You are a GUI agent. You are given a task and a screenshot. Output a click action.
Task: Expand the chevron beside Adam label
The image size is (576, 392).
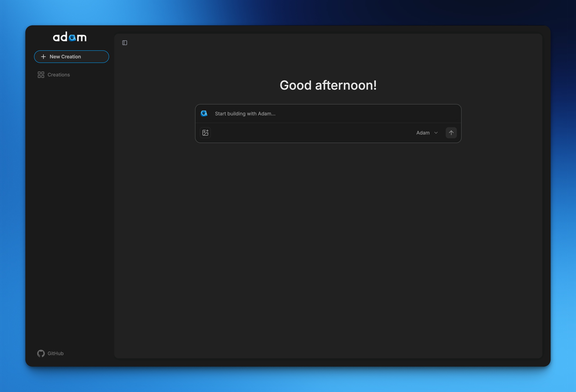436,133
